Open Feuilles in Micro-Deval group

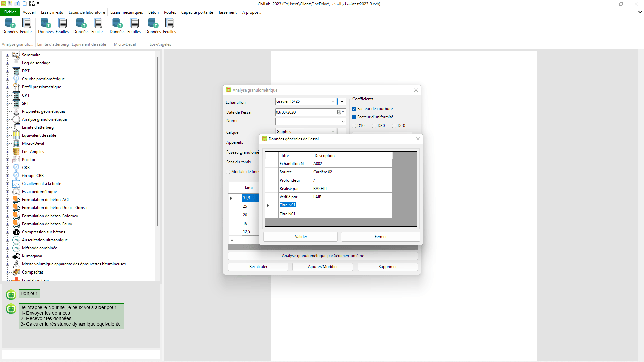tap(134, 26)
